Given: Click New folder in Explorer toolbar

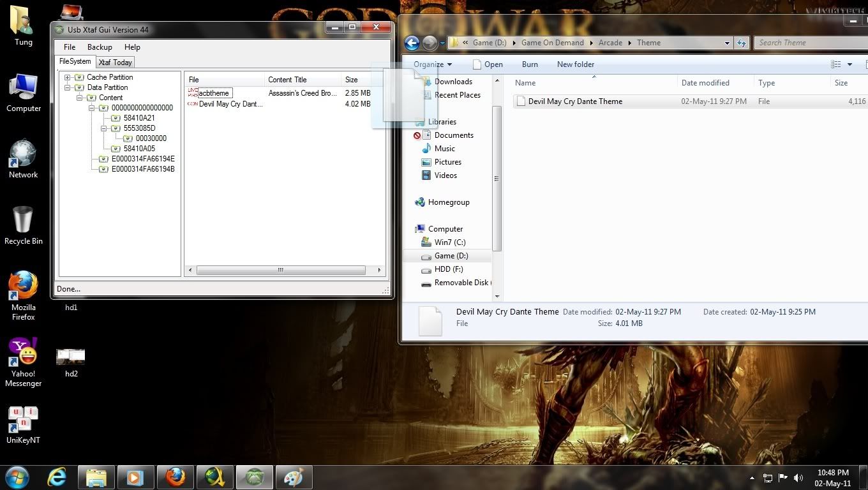Looking at the screenshot, I should (x=576, y=64).
